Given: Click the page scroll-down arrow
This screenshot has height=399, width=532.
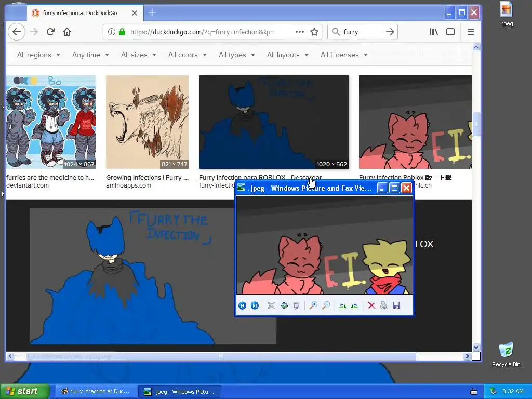Looking at the screenshot, I should coord(476,347).
